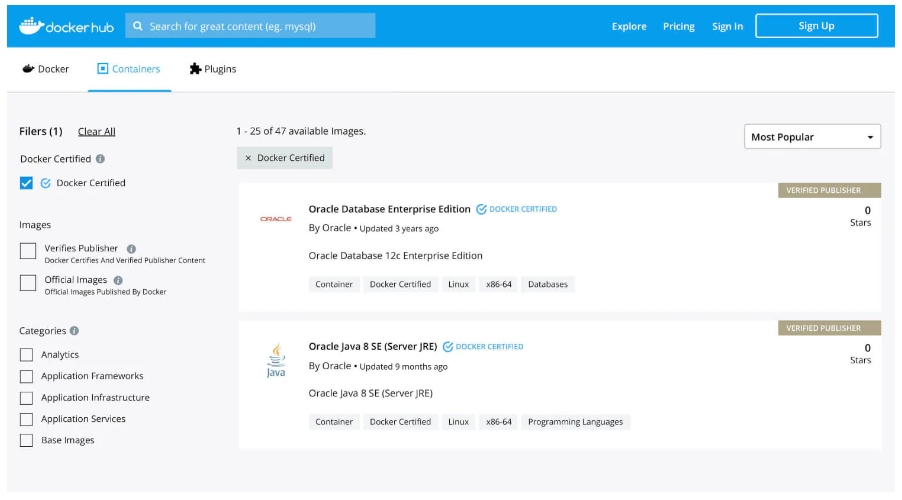The height and width of the screenshot is (500, 902).
Task: Open the Most Popular sort dropdown
Action: tap(812, 137)
